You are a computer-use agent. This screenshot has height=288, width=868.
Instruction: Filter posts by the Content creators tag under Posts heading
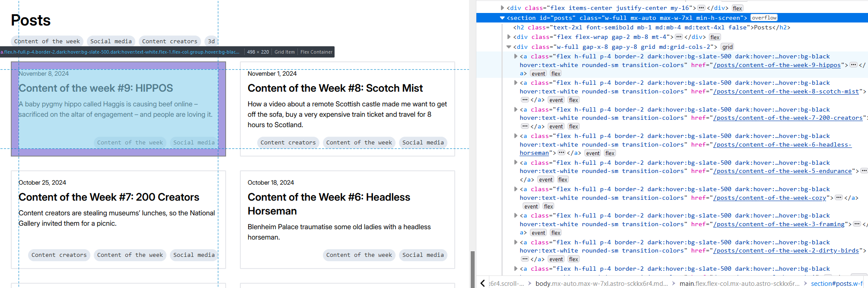(169, 42)
